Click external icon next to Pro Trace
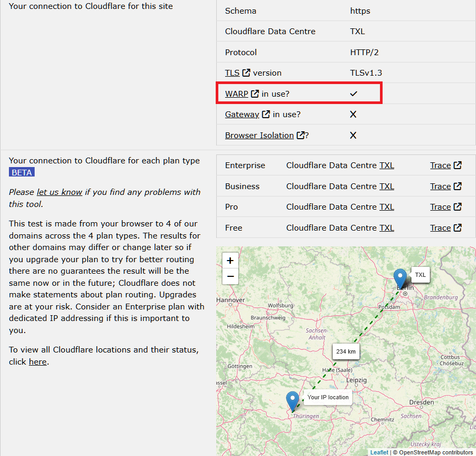The image size is (476, 456). (458, 206)
